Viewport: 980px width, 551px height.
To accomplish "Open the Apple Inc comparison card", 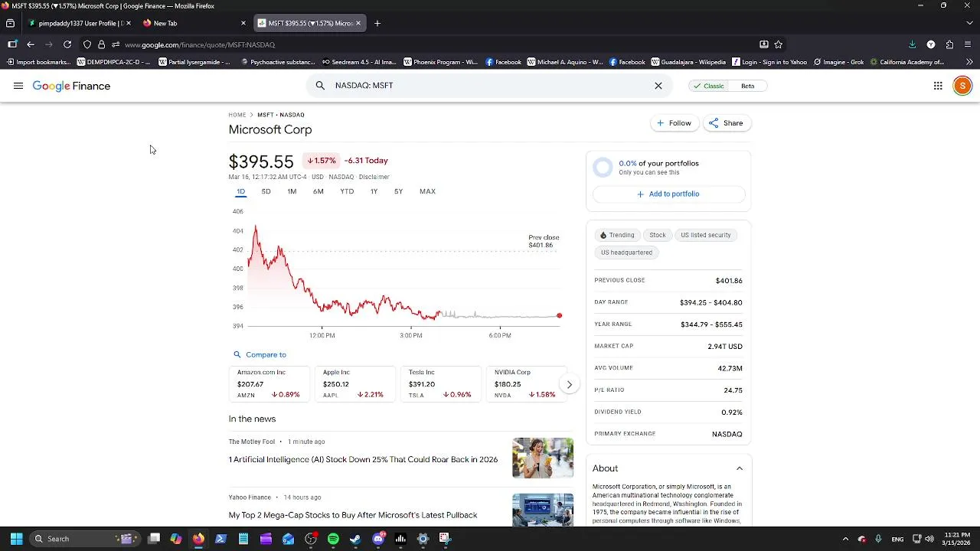I will [354, 383].
